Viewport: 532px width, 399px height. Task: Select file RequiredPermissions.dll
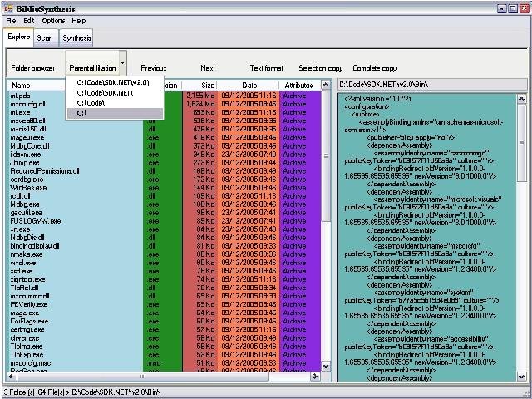click(x=45, y=171)
